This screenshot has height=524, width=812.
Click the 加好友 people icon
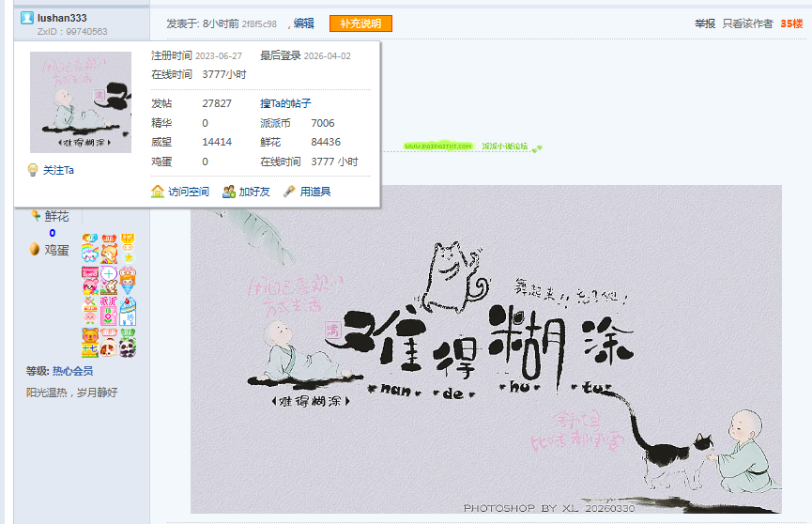point(229,192)
